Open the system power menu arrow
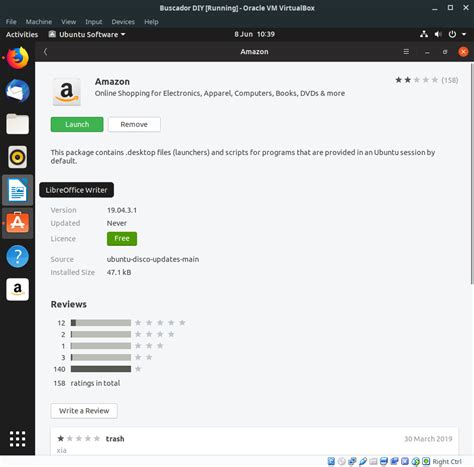The image size is (474, 467). 464,34
